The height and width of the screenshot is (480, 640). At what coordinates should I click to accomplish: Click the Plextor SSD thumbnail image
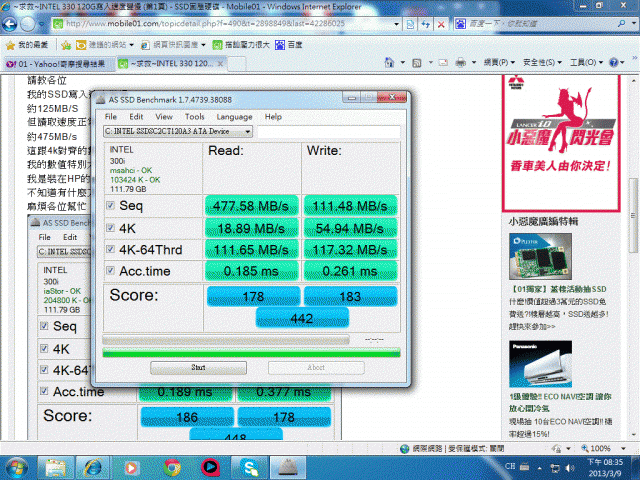tap(540, 256)
